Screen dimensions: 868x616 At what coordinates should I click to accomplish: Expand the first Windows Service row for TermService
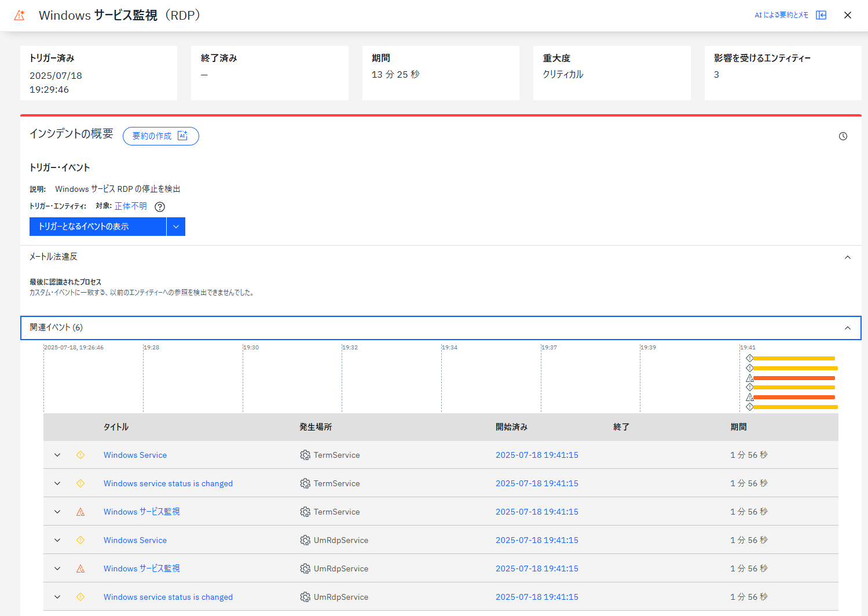57,455
